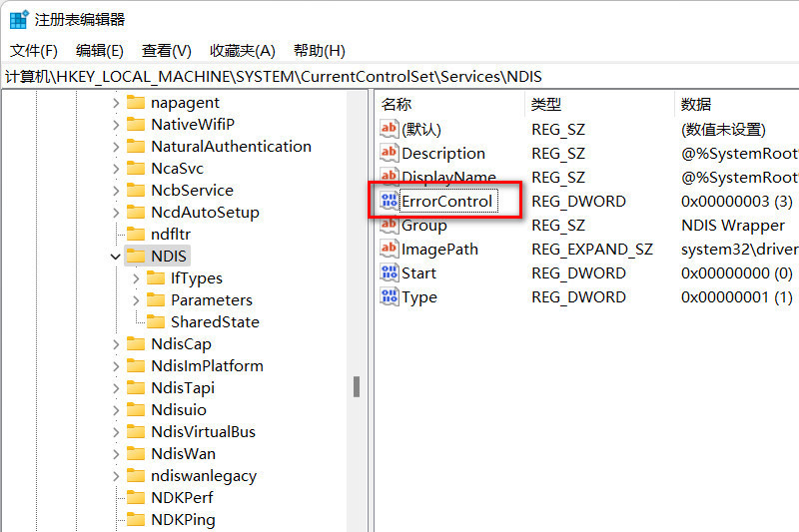The image size is (799, 532).
Task: Click the Registry Editor app icon in title bar
Action: (19, 19)
